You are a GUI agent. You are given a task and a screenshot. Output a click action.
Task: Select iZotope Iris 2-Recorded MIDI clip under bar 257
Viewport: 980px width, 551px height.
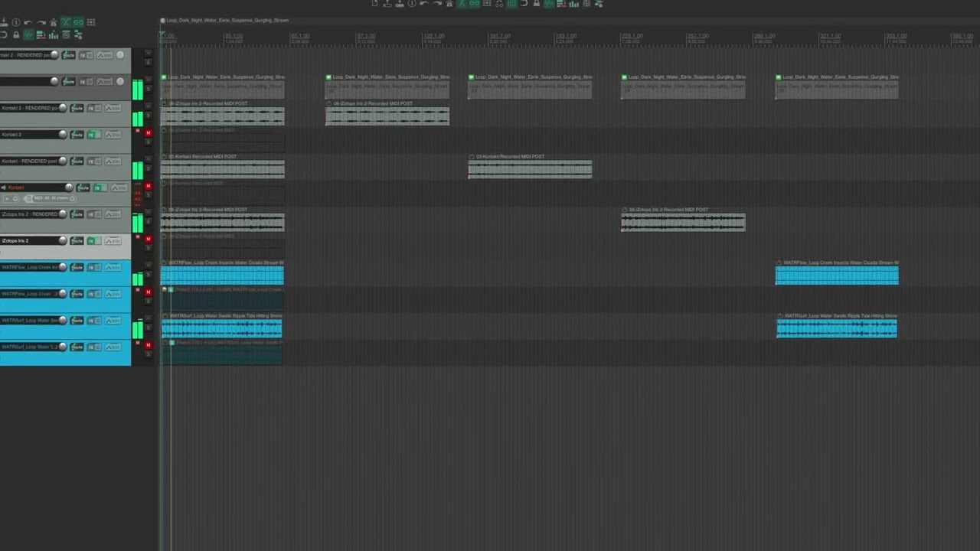683,219
